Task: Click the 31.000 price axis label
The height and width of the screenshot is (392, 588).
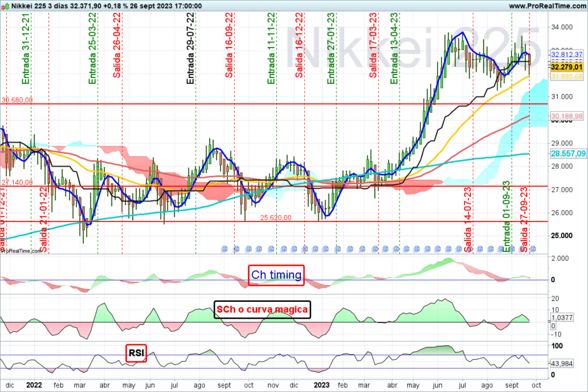Action: tap(562, 96)
